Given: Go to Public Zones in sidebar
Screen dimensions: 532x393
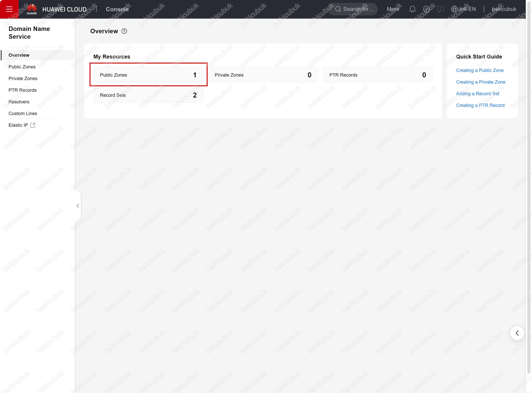Looking at the screenshot, I should pos(22,67).
